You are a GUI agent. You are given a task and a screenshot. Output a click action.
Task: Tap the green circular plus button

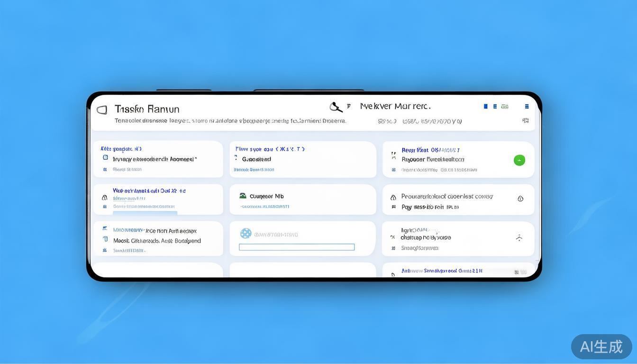519,160
